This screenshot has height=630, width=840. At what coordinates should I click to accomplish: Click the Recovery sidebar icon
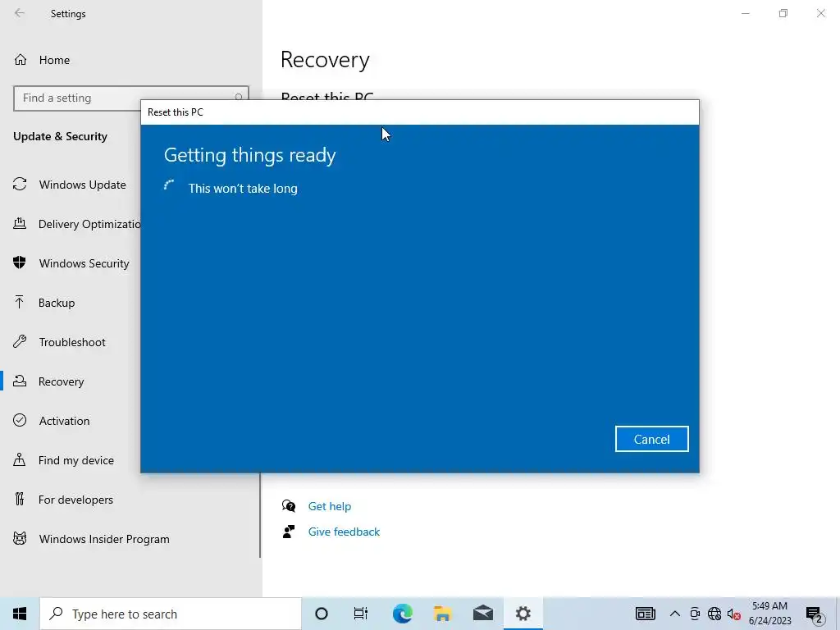coord(20,381)
